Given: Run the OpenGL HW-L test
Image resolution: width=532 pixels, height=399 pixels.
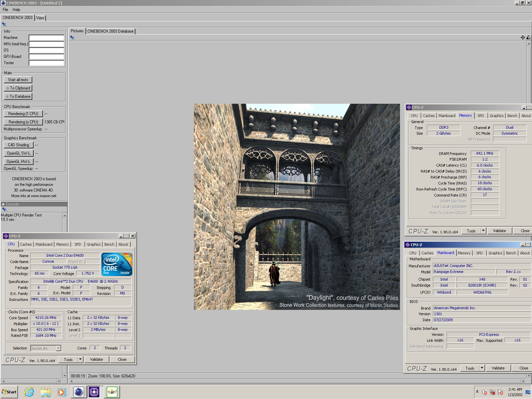Looking at the screenshot, I should [x=19, y=162].
